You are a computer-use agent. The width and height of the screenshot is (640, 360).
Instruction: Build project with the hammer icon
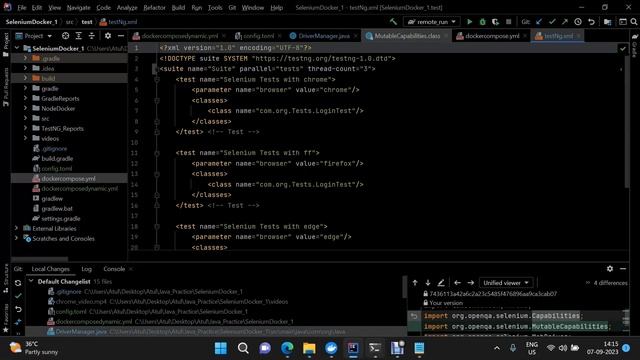[393, 22]
